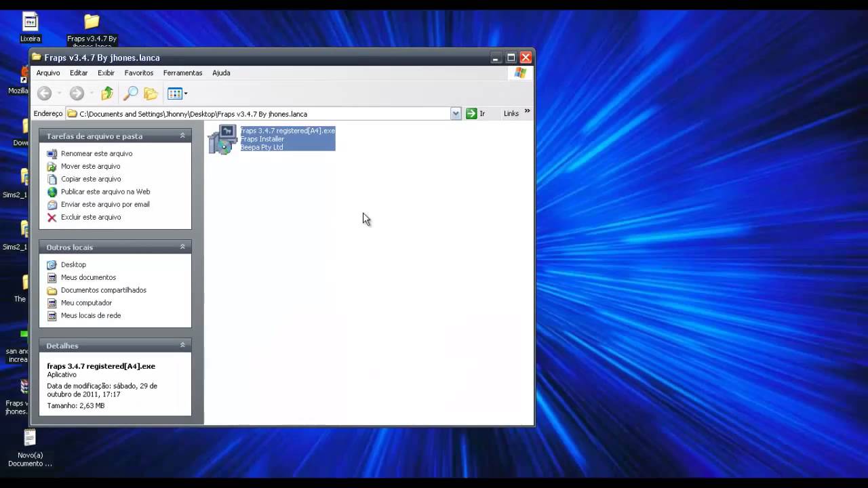Click the Enviar por email icon

[x=52, y=204]
